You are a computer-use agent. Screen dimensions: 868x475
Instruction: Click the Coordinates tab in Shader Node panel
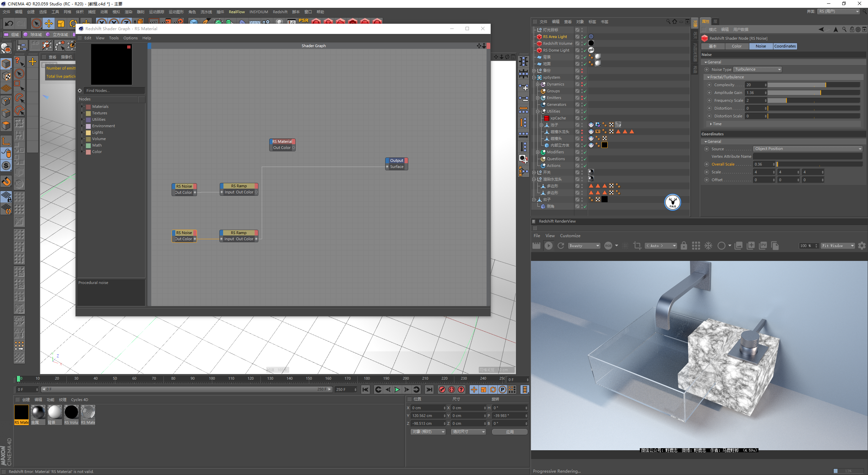pyautogui.click(x=784, y=46)
